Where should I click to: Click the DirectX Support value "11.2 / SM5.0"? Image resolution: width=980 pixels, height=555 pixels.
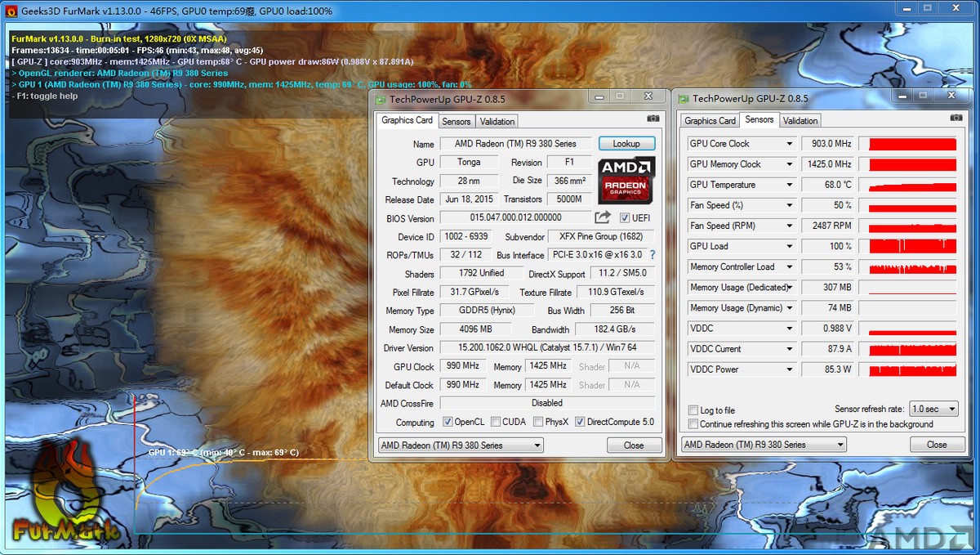622,274
